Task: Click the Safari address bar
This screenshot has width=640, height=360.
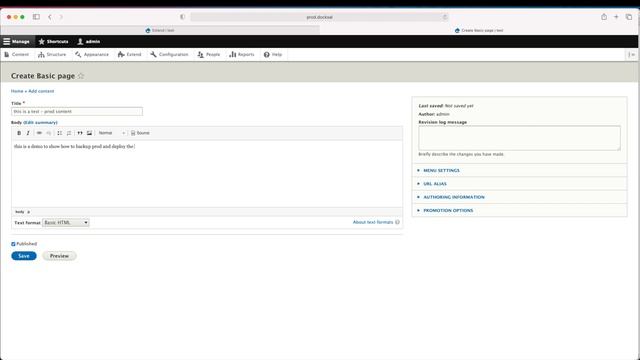Action: coord(320,17)
